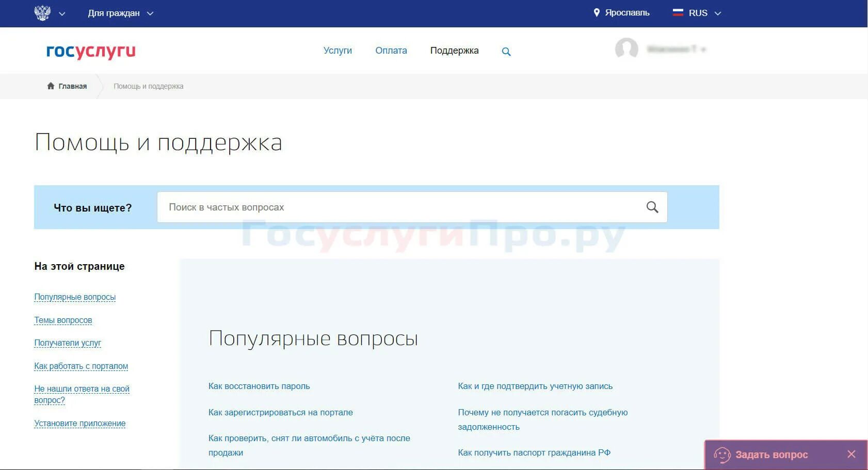Open 'Установите приложение' sidebar link
868x470 pixels.
80,424
